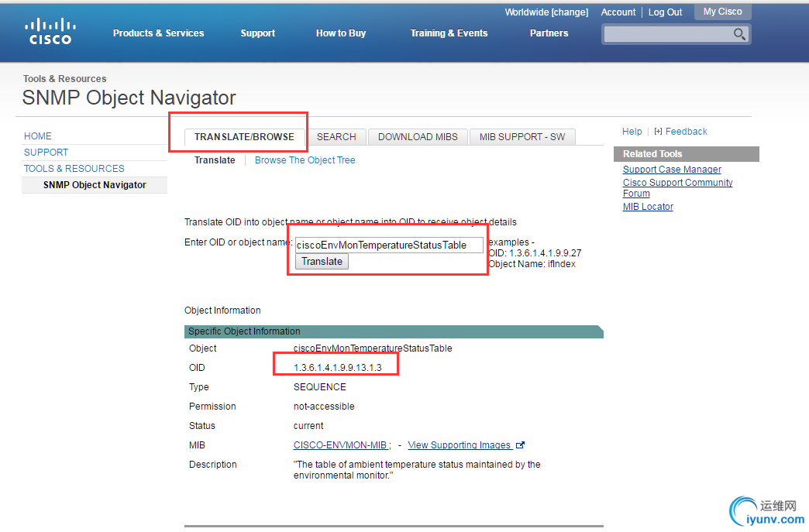Click the ambient temperature description text
The image size is (809, 532).
click(x=417, y=469)
